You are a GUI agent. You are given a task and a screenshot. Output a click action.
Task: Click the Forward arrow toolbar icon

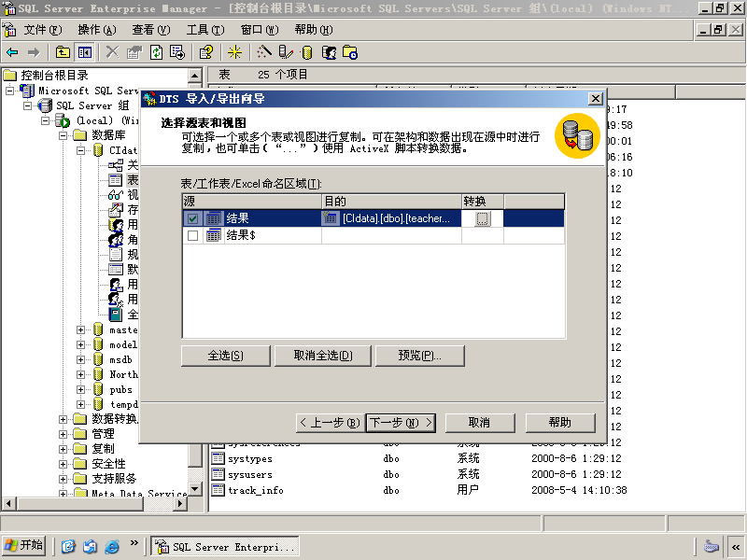tap(34, 52)
